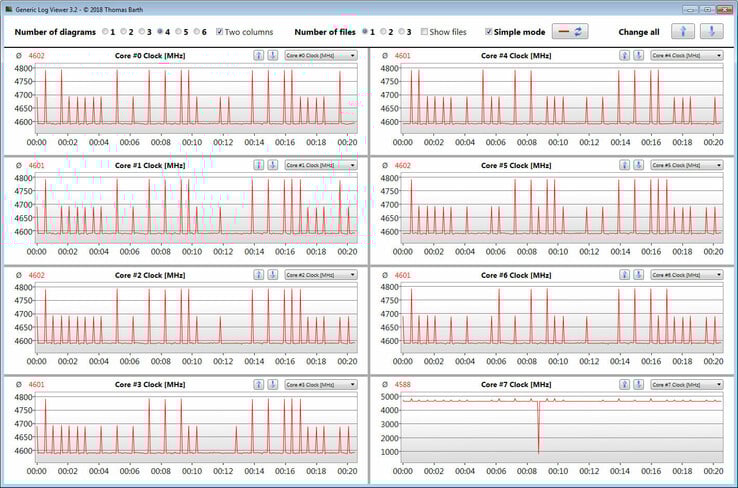Click the Core #4 Clock [MHz] title
This screenshot has height=488, width=738.
tap(516, 56)
